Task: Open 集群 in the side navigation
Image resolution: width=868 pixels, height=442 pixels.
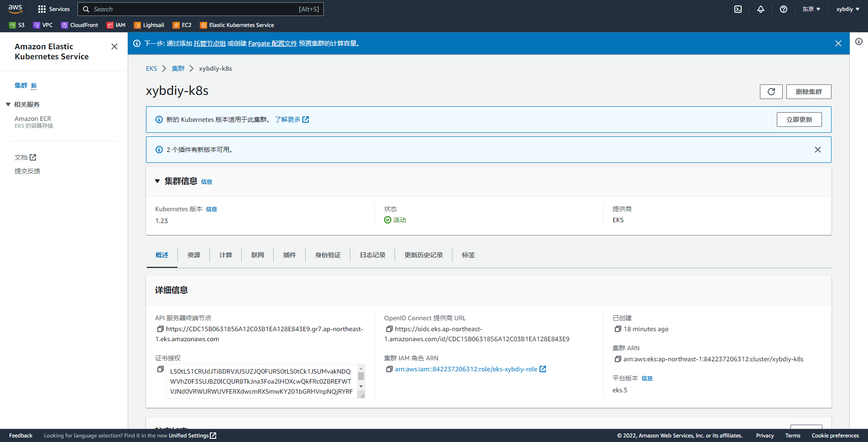Action: pyautogui.click(x=21, y=85)
